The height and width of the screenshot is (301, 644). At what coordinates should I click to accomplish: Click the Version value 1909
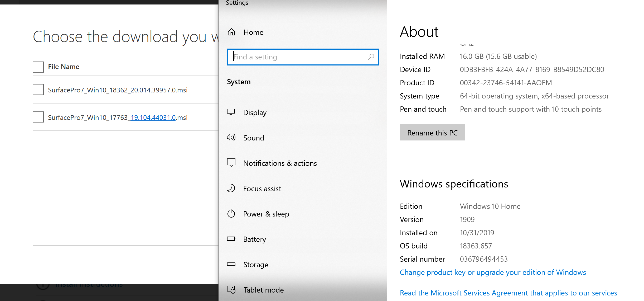click(467, 219)
